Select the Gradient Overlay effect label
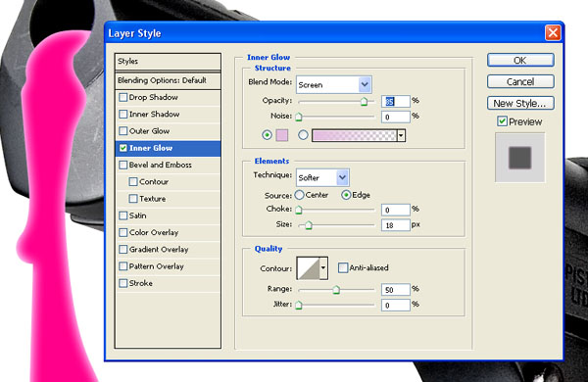588x382 pixels. (159, 250)
